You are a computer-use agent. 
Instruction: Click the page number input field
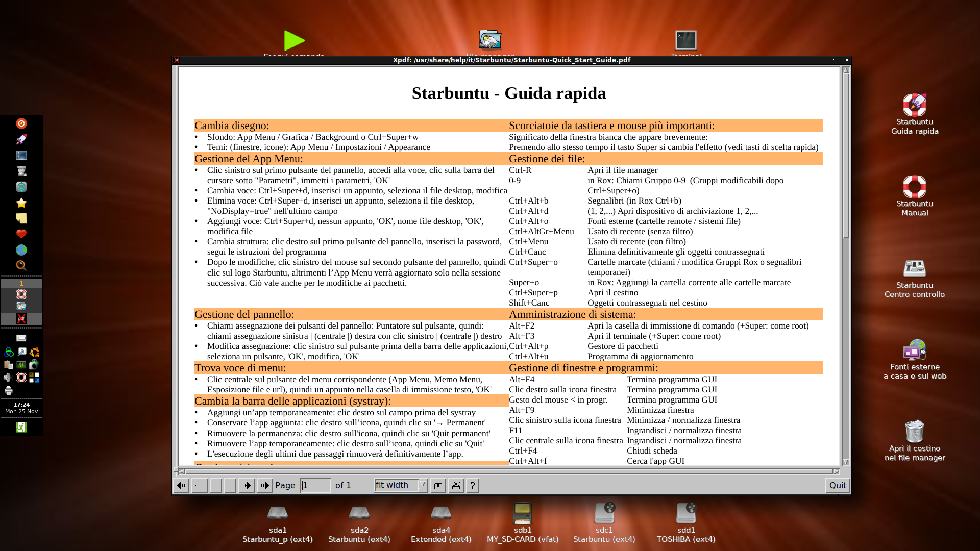[315, 485]
